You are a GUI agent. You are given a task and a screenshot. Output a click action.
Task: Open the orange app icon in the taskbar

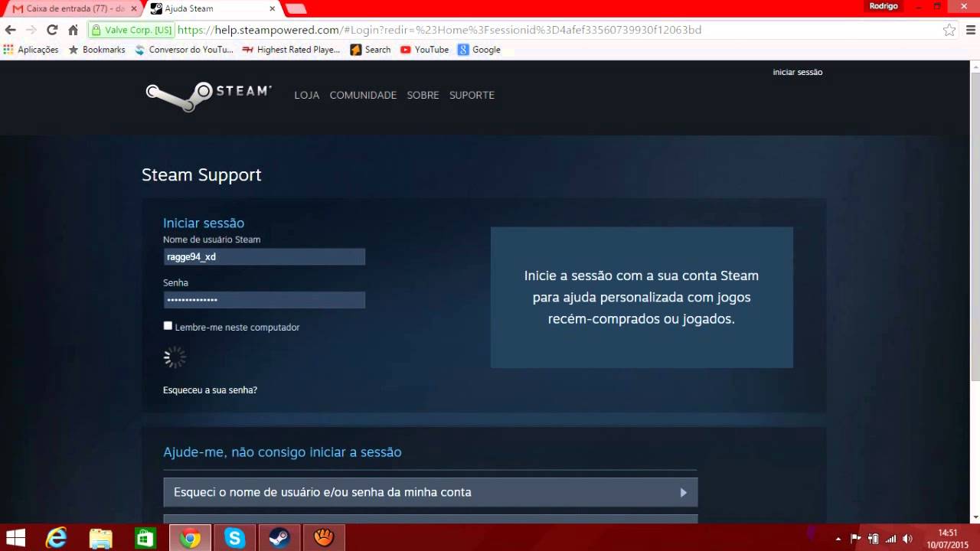pos(324,538)
